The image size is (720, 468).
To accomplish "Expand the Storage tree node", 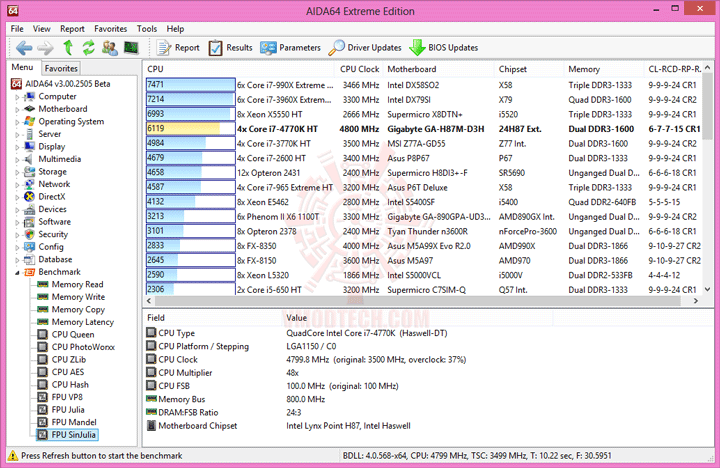I will (x=17, y=172).
